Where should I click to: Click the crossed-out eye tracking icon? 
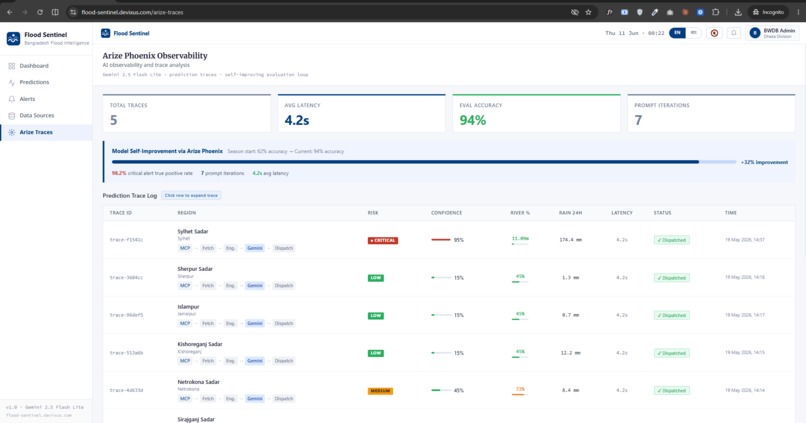pos(575,12)
